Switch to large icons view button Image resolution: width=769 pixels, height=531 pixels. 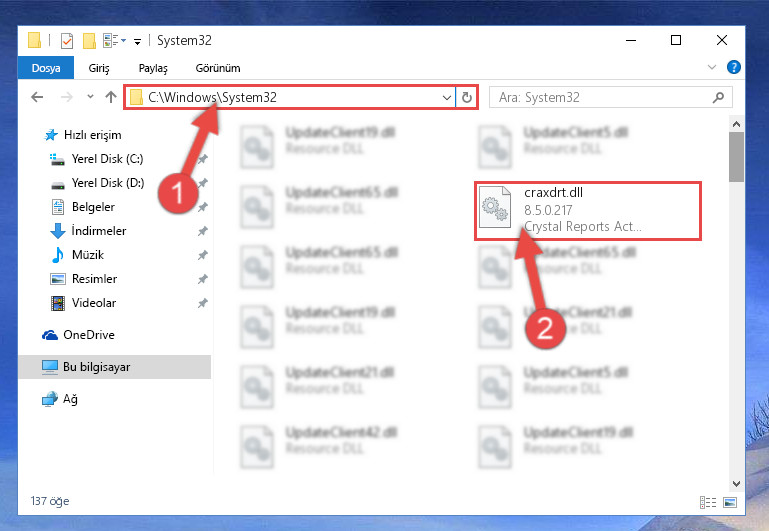[730, 502]
